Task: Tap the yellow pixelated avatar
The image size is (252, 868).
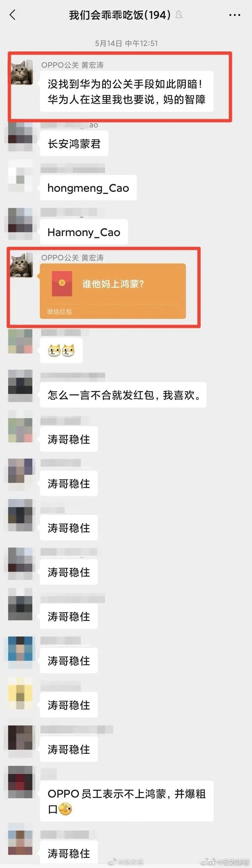Action: (21, 692)
